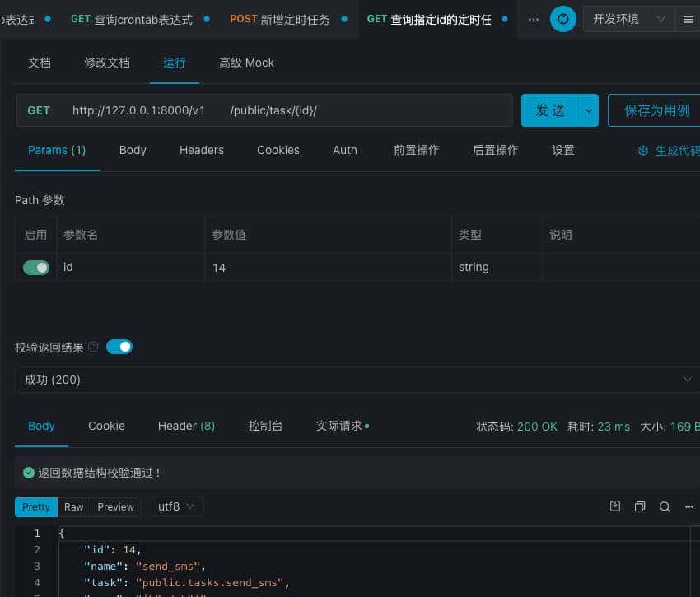This screenshot has width=700, height=597.
Task: Click the 发送 send button
Action: coord(548,110)
